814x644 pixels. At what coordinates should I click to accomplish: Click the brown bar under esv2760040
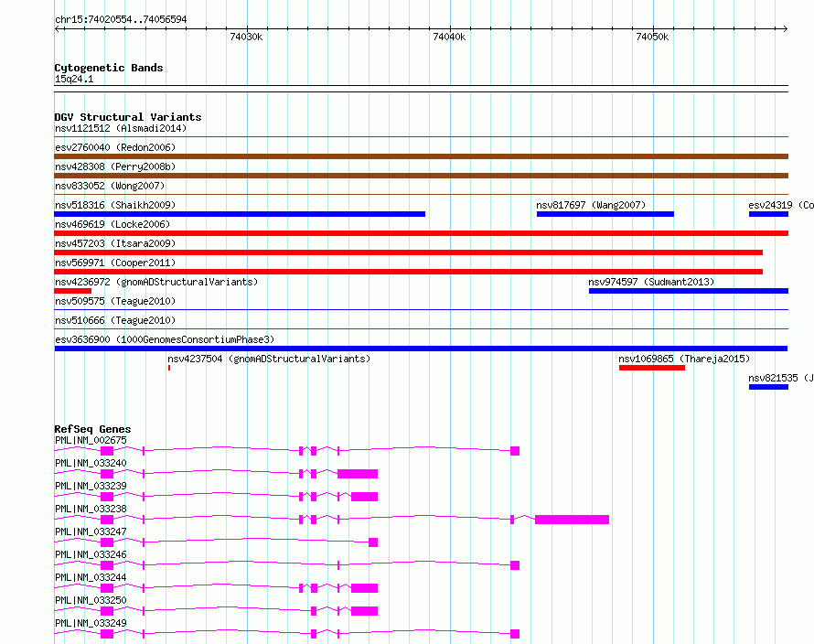click(x=421, y=156)
